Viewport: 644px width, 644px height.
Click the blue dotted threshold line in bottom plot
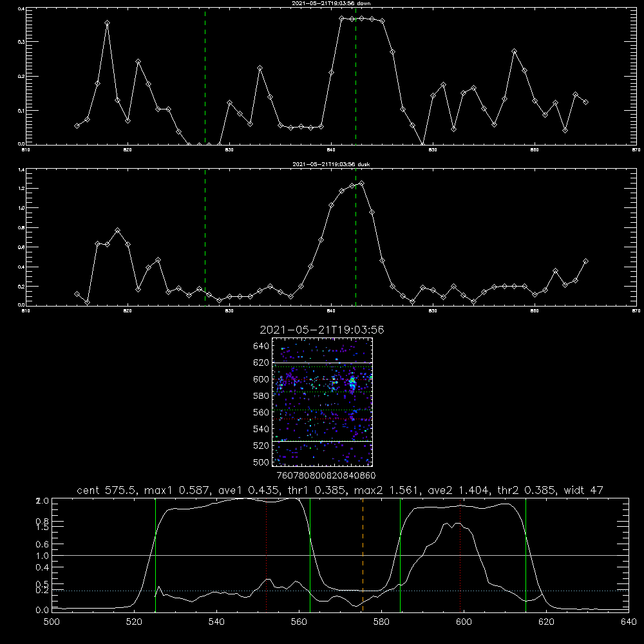(x=340, y=591)
